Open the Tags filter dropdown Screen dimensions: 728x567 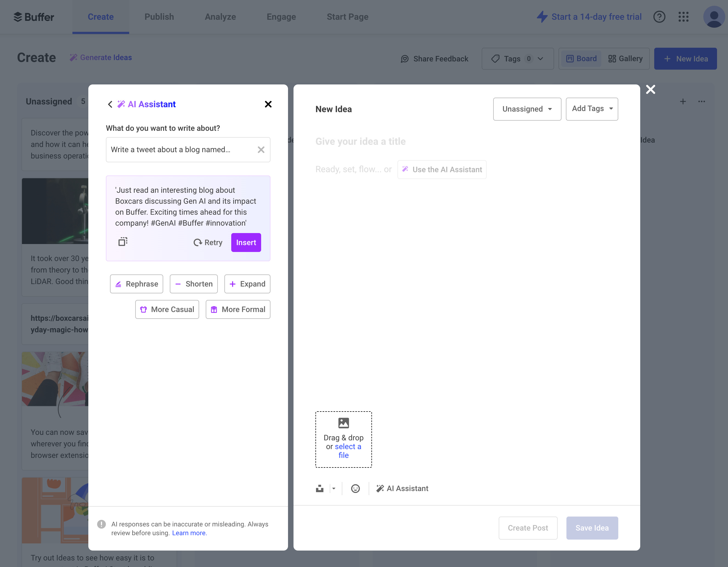[x=518, y=59]
